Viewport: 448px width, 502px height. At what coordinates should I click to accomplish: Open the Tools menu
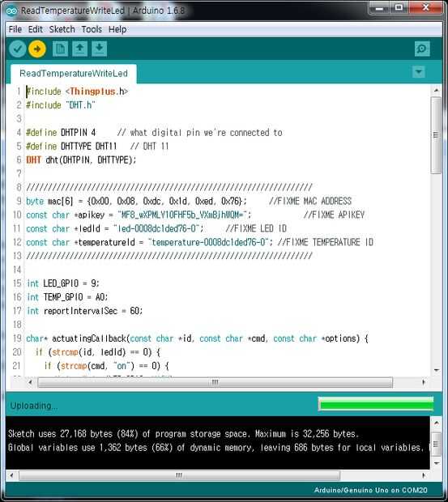[x=92, y=29]
